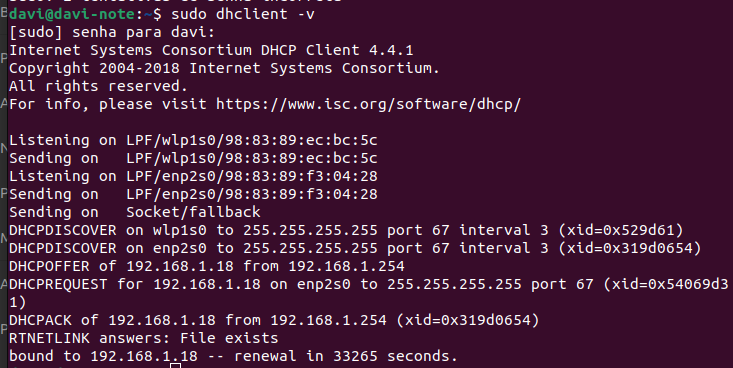The width and height of the screenshot is (733, 368).
Task: Click the DHCPDISCOVER on enp2s0 line
Action: point(355,248)
